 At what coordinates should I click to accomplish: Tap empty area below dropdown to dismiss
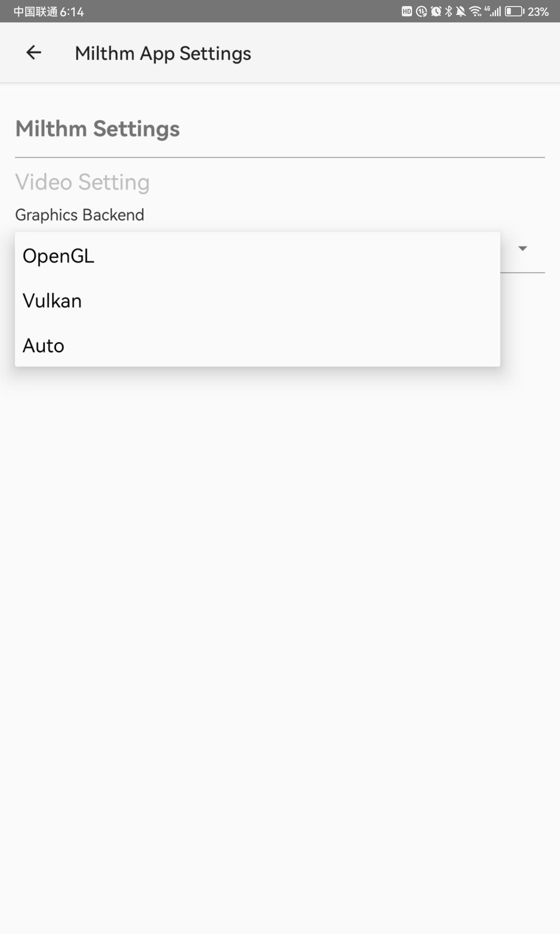280,607
